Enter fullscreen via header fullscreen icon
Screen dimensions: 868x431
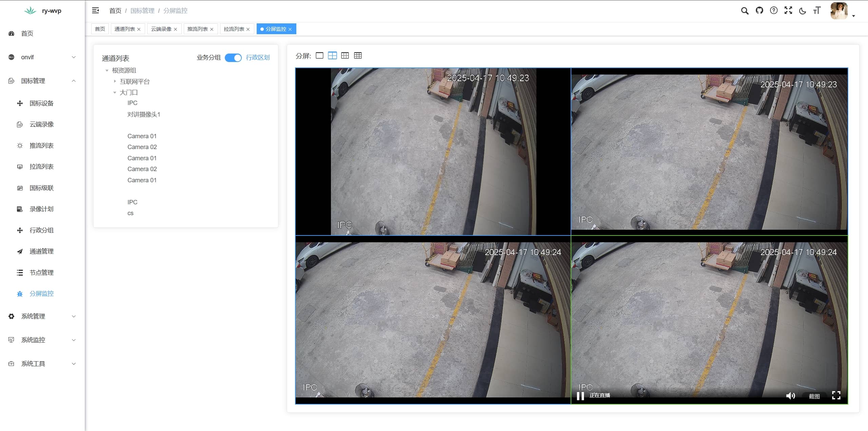coord(788,11)
